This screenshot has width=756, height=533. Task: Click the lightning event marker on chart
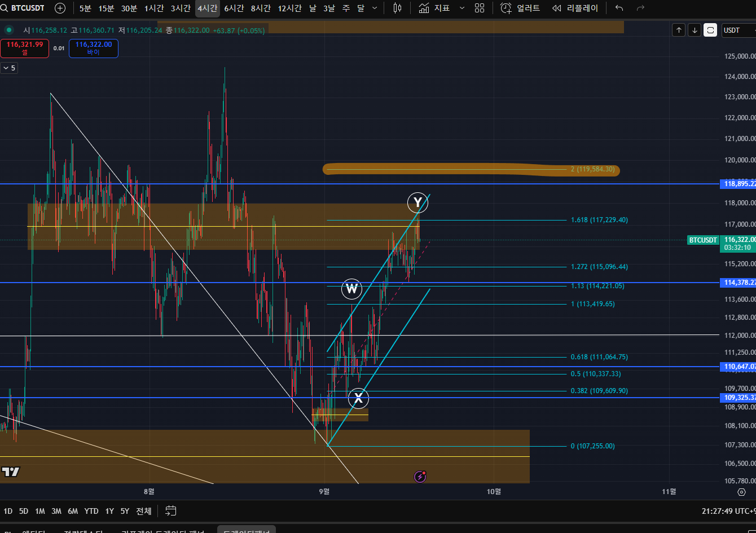[420, 477]
